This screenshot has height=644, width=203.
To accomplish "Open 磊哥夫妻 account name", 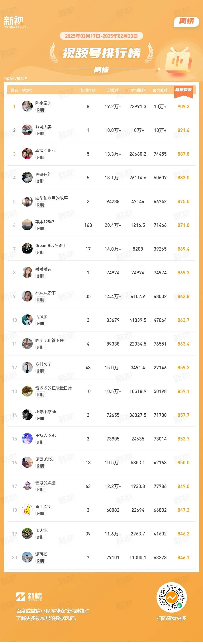I will tap(43, 127).
